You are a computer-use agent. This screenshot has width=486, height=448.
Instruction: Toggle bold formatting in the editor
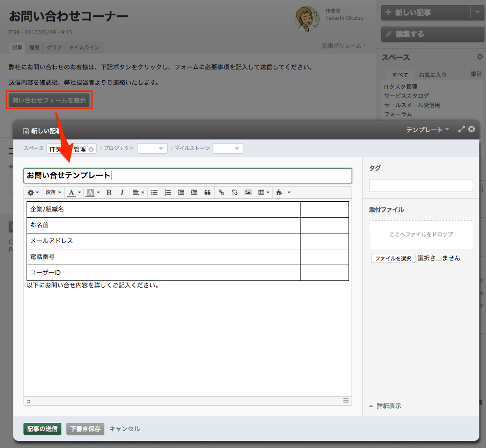coord(109,193)
